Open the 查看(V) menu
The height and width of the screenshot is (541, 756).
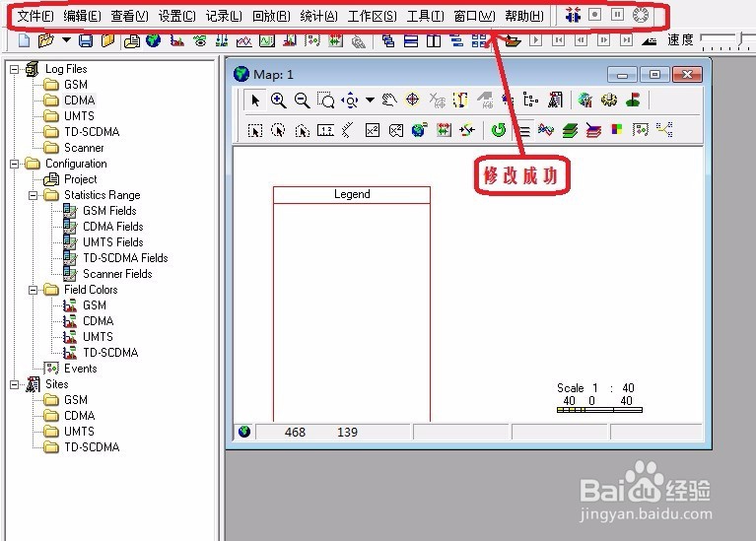pyautogui.click(x=129, y=16)
